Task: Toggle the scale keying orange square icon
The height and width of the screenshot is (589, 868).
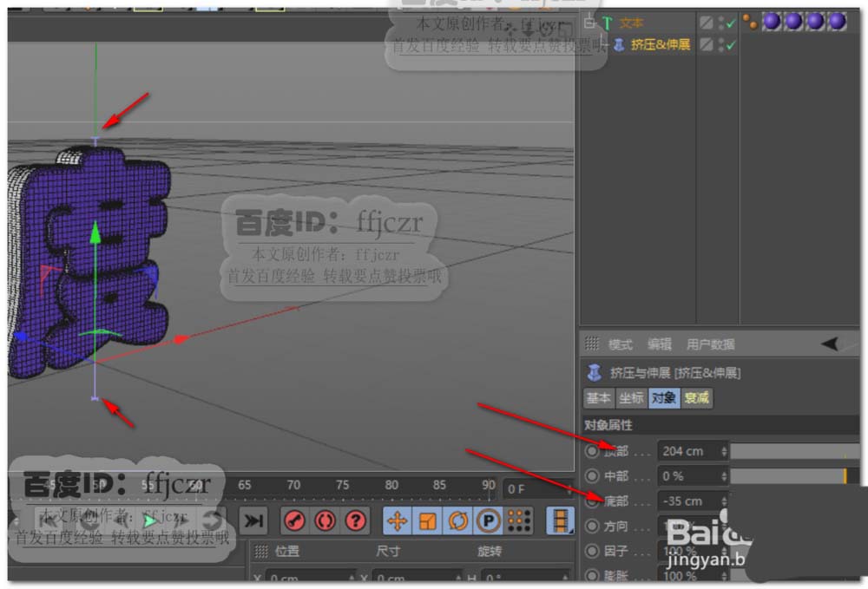Action: pyautogui.click(x=427, y=521)
